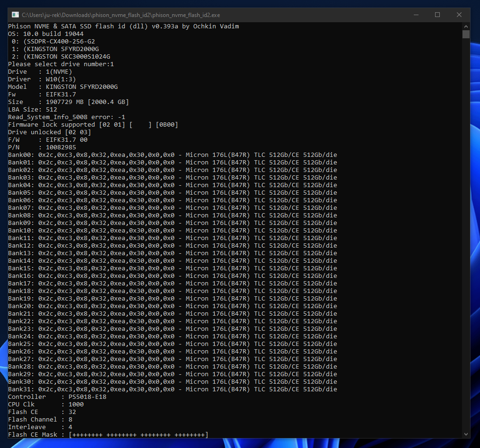480x448 pixels.
Task: Minimize the phison_nvme_flash_id2 console window
Action: click(x=416, y=15)
